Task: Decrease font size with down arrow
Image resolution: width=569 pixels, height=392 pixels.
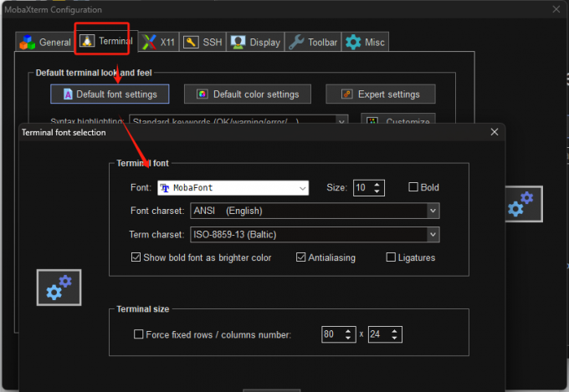Action: click(377, 191)
